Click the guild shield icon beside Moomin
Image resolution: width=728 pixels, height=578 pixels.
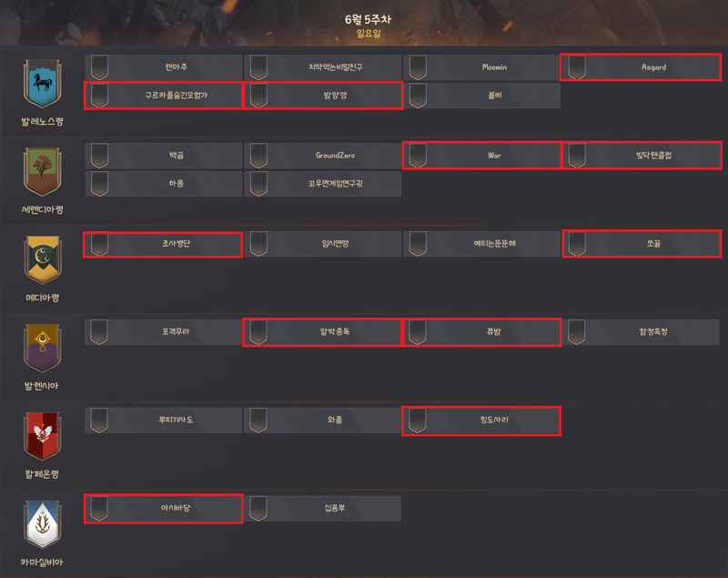pos(418,67)
